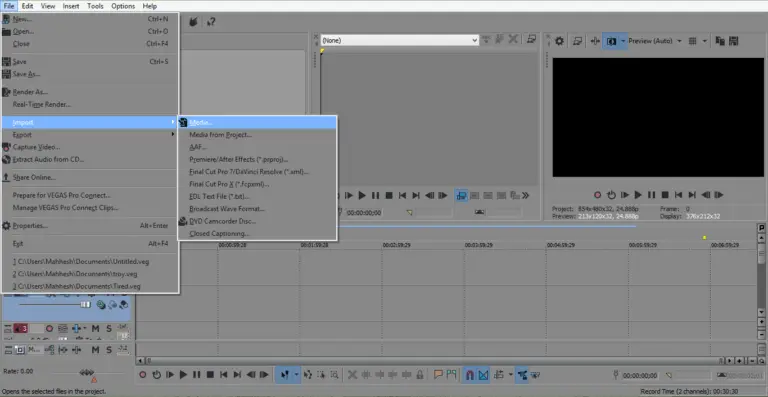This screenshot has width=768, height=397.
Task: Open Video Preview properties gear icon
Action: (x=559, y=41)
